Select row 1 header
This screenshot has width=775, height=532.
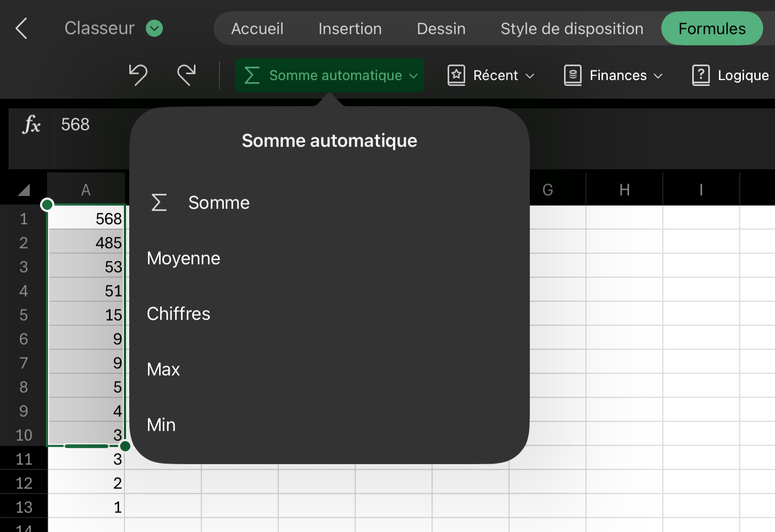tap(24, 218)
